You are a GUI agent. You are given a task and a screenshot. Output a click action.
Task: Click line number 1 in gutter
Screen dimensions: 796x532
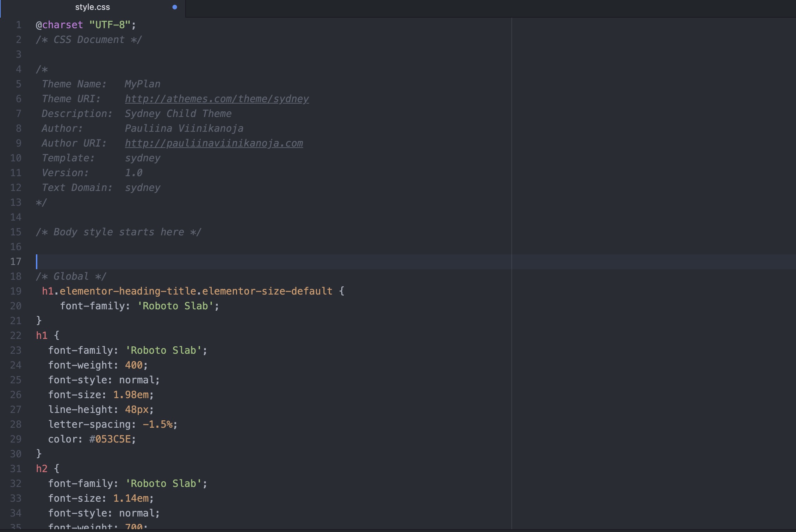pos(19,25)
